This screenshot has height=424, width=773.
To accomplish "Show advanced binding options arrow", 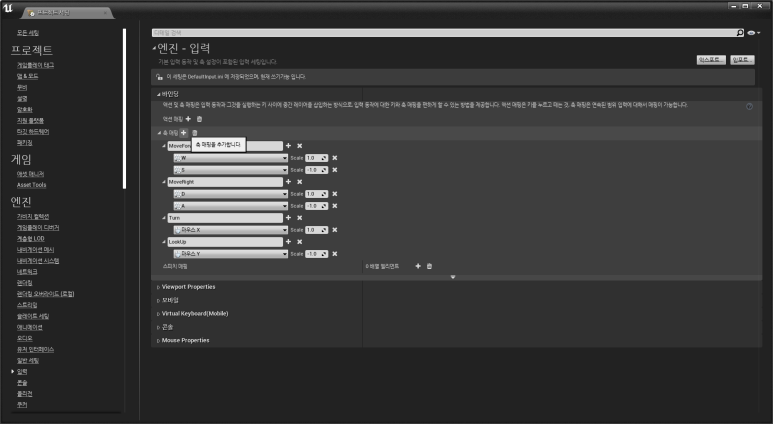I will (x=453, y=277).
